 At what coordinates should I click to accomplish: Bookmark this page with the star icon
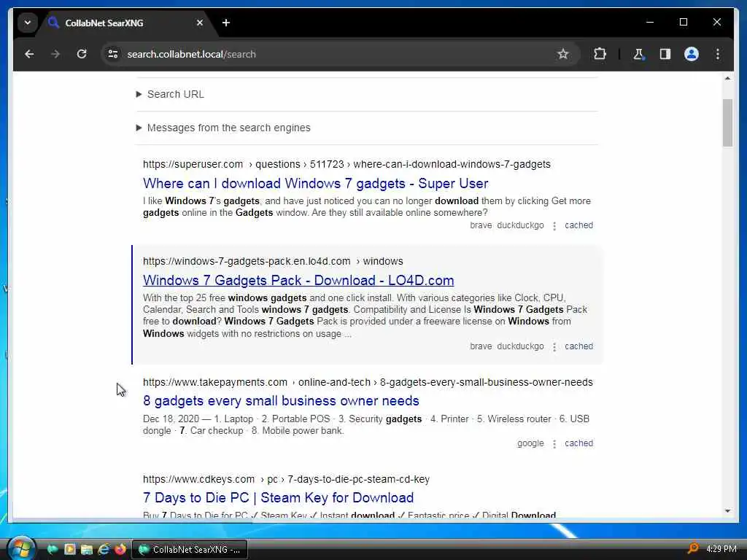pos(562,54)
